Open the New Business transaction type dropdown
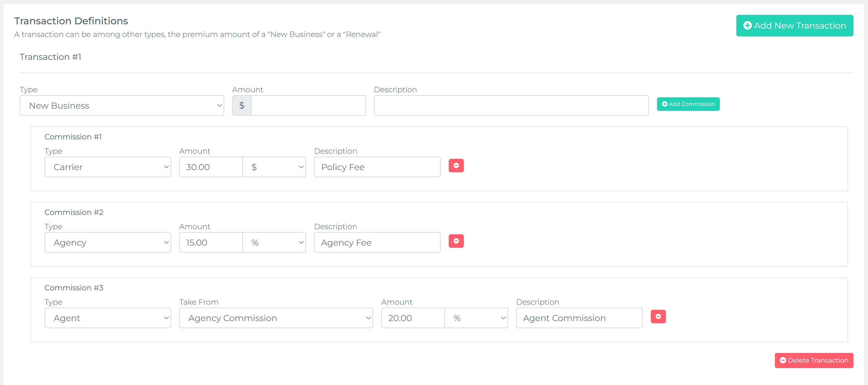 (x=122, y=105)
